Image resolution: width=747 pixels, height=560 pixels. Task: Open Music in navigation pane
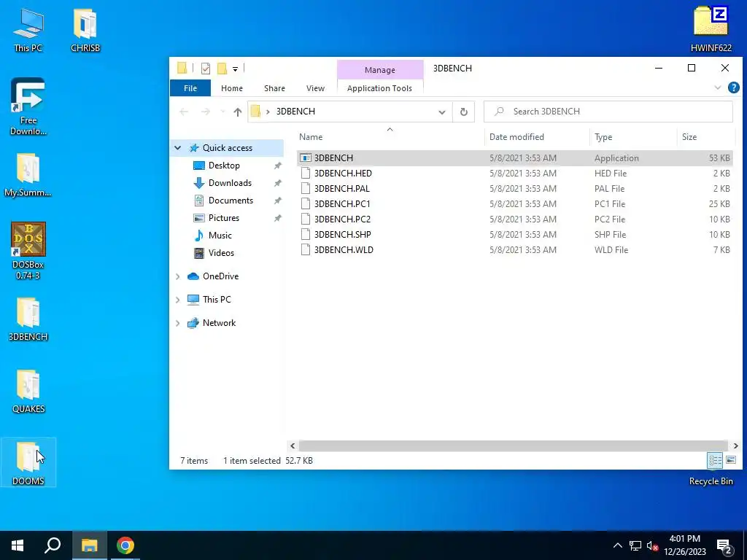pyautogui.click(x=220, y=236)
